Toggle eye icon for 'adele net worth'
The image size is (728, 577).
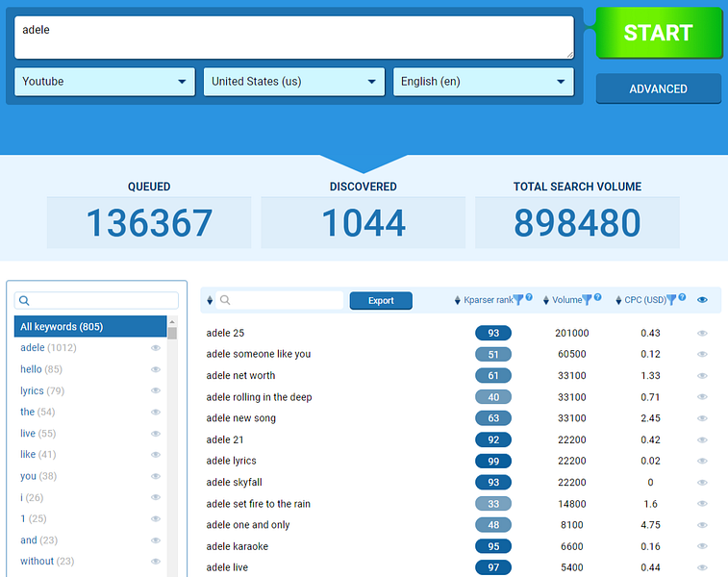click(x=702, y=376)
